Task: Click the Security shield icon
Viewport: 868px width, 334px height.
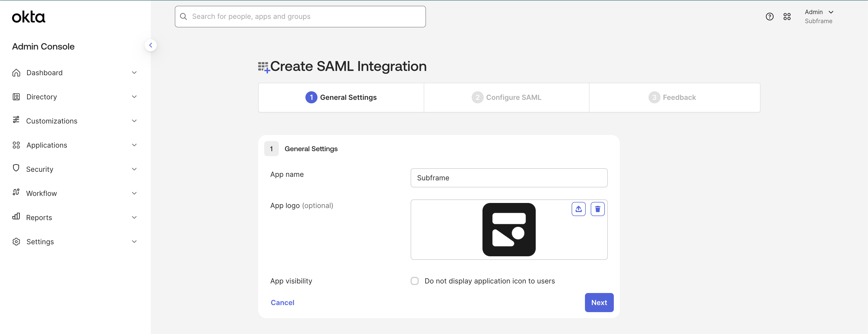Action: [16, 168]
